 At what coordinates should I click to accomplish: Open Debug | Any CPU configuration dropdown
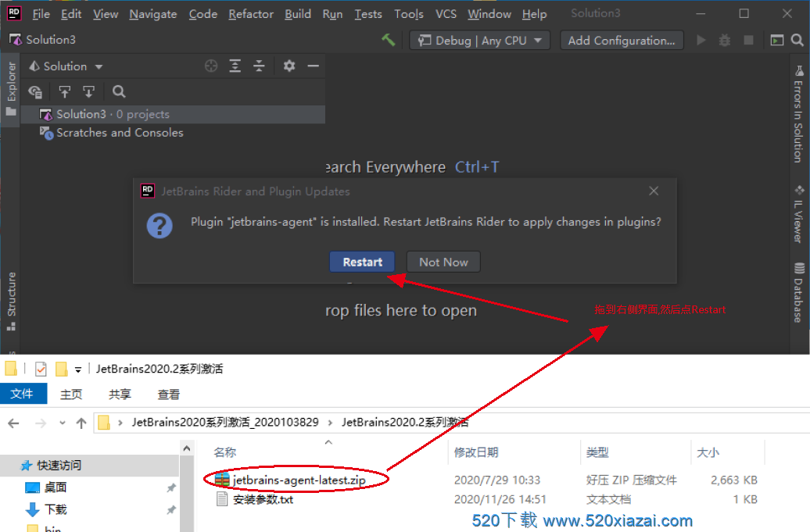point(480,40)
